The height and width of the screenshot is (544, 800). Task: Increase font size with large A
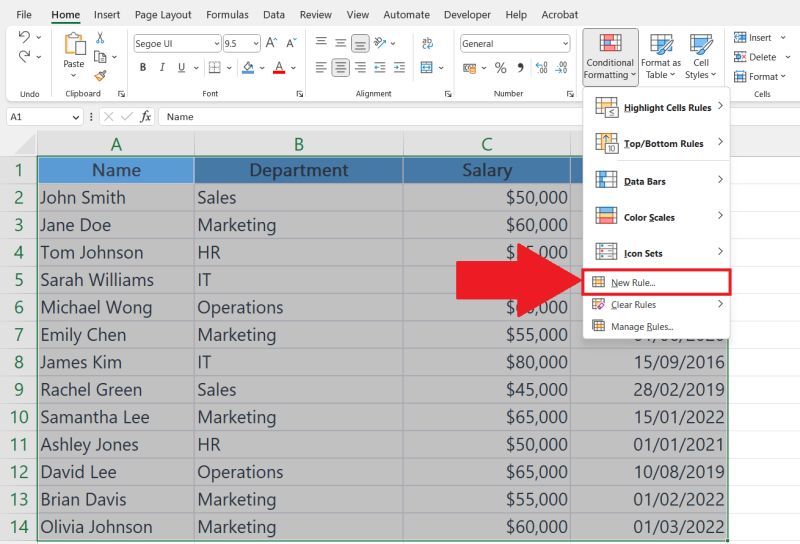(271, 43)
